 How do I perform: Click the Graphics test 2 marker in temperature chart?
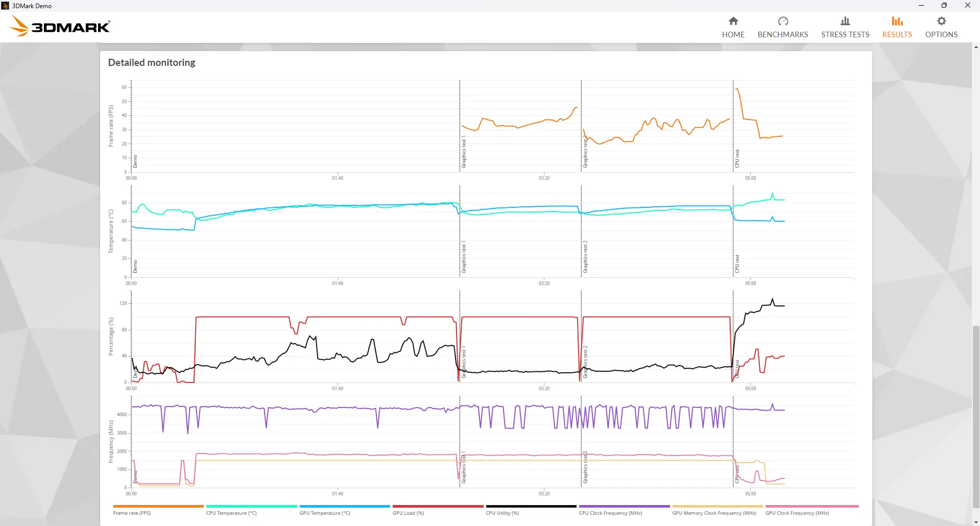pos(585,256)
